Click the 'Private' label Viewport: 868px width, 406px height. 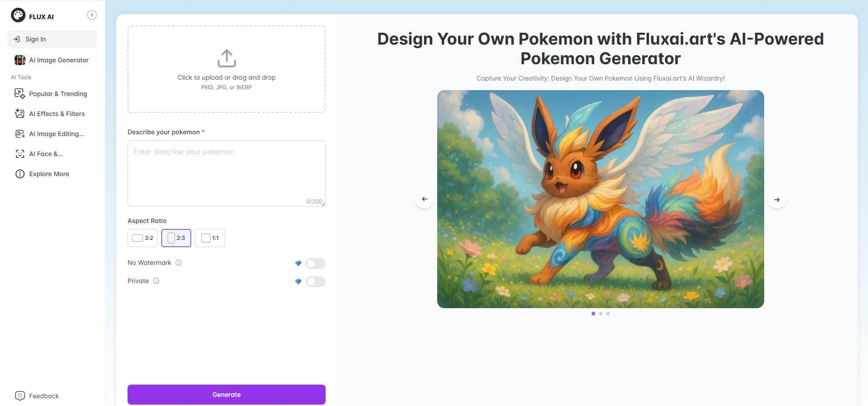pos(138,281)
